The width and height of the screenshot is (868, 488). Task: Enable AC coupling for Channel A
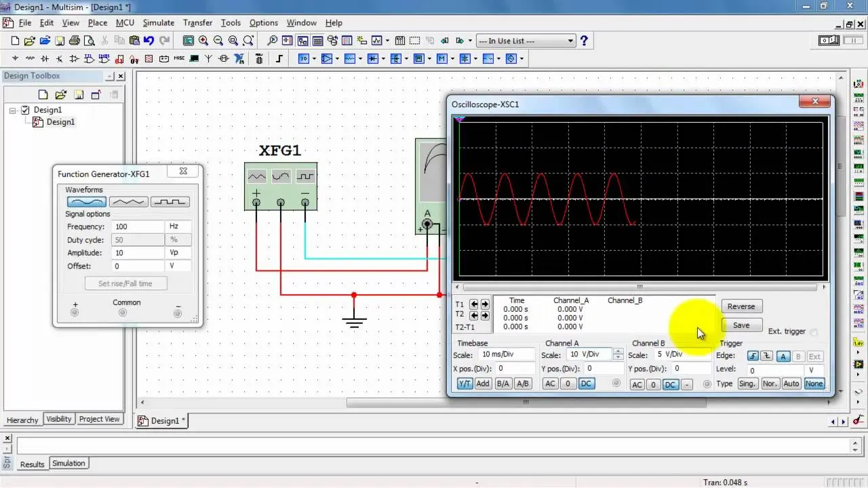(549, 384)
